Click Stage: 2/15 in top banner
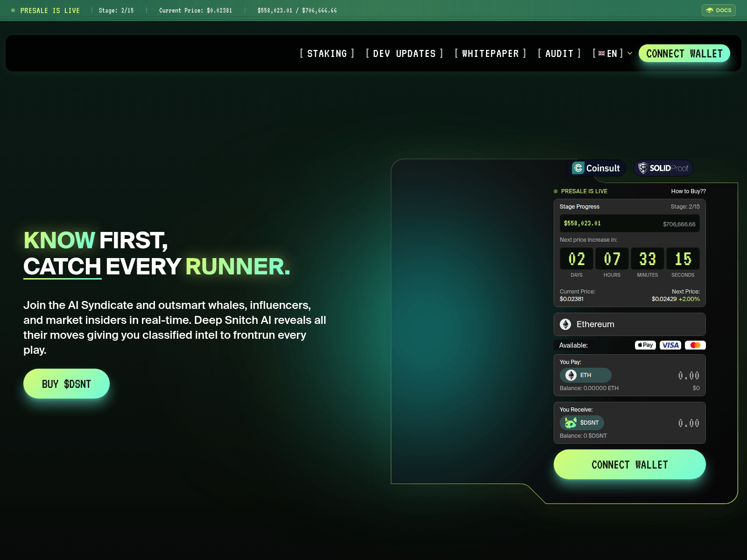Viewport: 747px width, 560px height. coord(116,10)
